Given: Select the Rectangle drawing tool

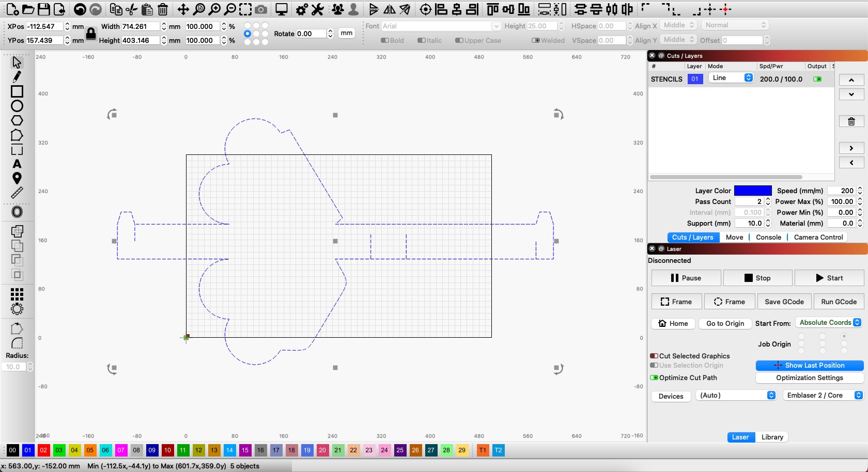Looking at the screenshot, I should click(x=17, y=91).
